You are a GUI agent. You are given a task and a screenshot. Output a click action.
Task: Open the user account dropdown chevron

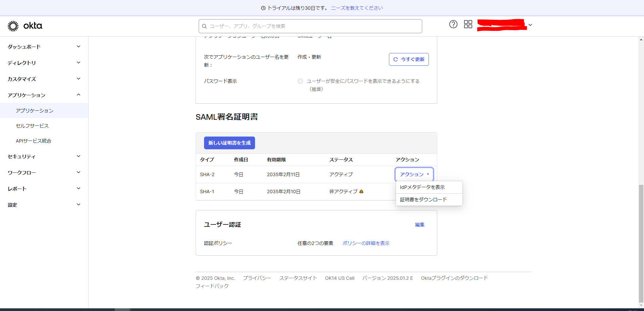tap(530, 25)
